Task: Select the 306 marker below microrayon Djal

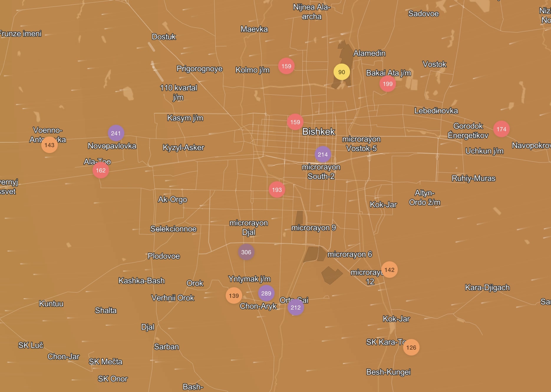Action: [246, 252]
